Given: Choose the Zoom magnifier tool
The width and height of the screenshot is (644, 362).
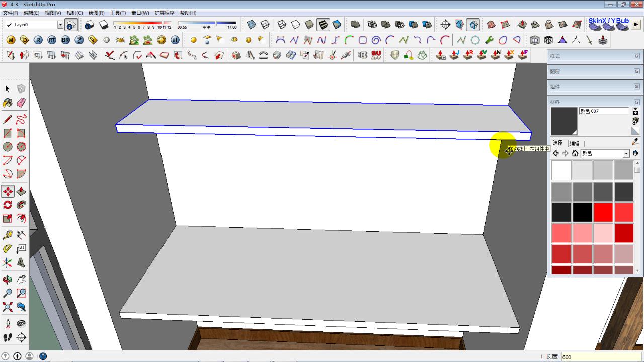Looking at the screenshot, I should pos(7,293).
